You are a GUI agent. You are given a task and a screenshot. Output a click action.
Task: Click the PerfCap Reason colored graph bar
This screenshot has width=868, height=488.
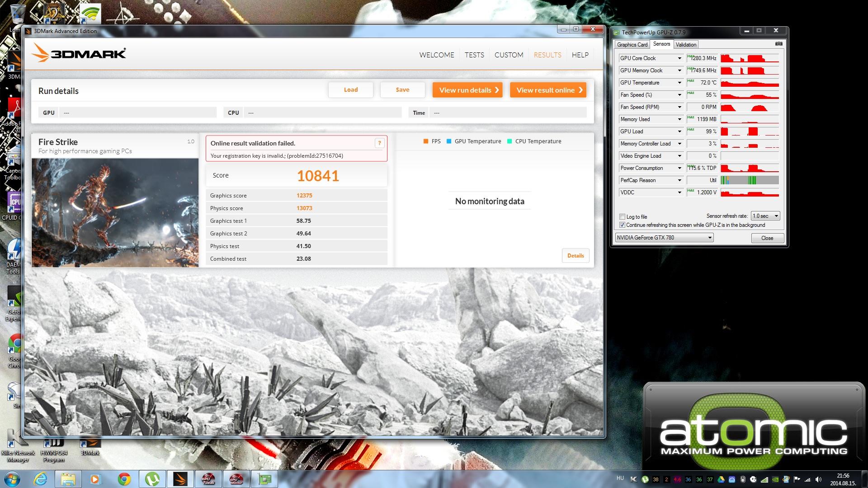pos(749,180)
